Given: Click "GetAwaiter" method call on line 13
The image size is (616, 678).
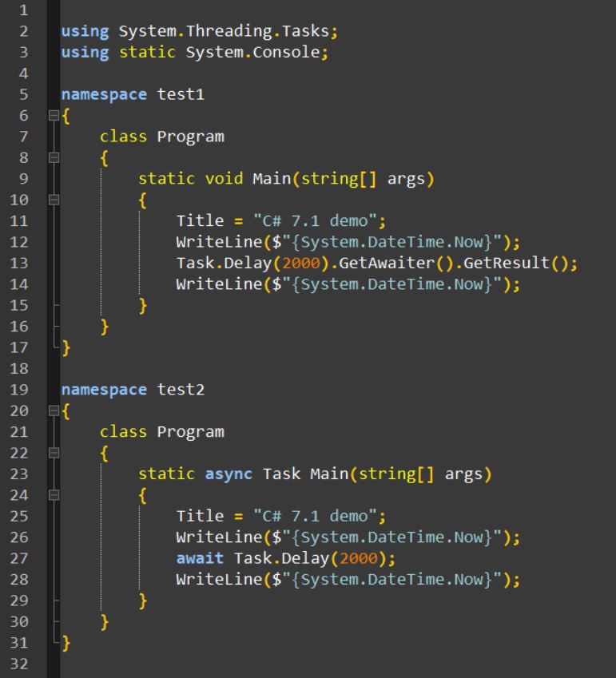Looking at the screenshot, I should pos(387,264).
